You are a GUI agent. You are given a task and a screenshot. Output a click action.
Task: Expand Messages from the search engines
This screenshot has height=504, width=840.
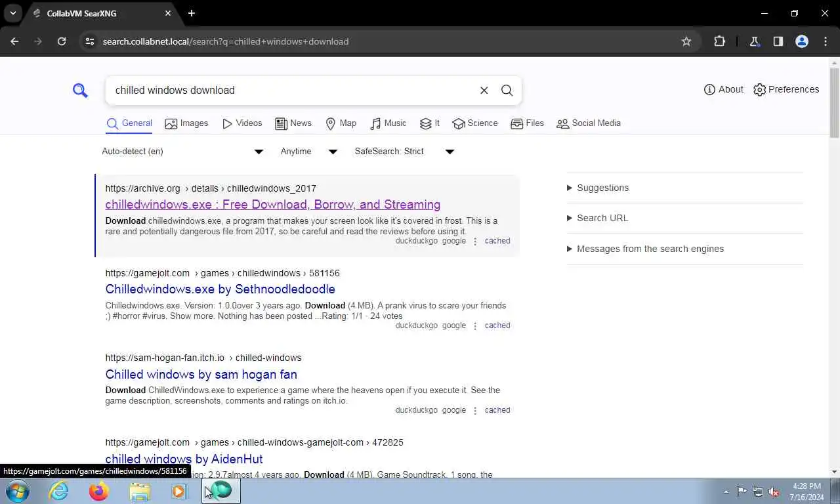point(646,249)
